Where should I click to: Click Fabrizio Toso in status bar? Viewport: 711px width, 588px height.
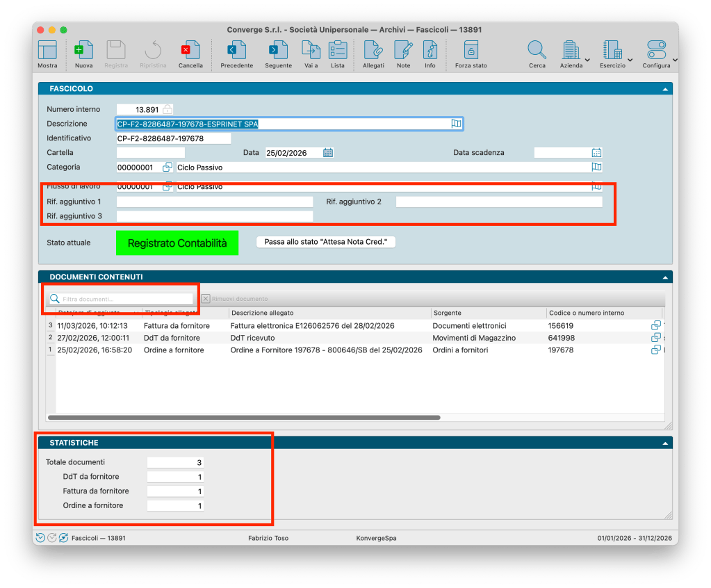[x=268, y=538]
